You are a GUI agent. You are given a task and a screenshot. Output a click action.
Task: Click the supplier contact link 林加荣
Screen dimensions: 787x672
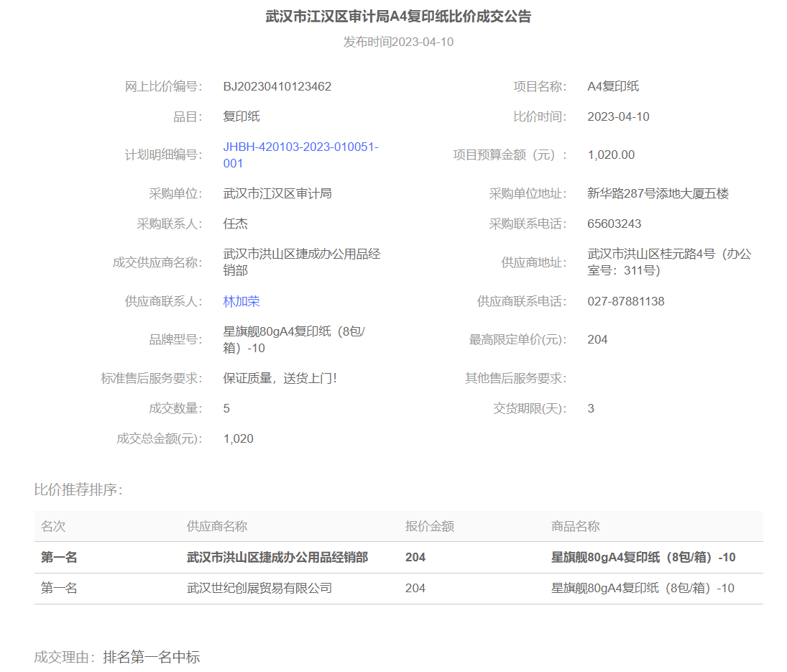[241, 301]
